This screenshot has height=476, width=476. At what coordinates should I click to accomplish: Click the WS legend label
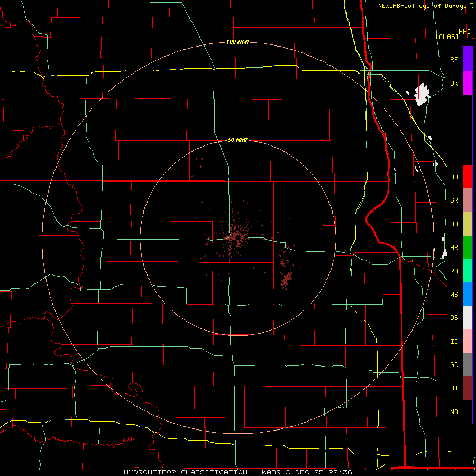click(x=454, y=294)
